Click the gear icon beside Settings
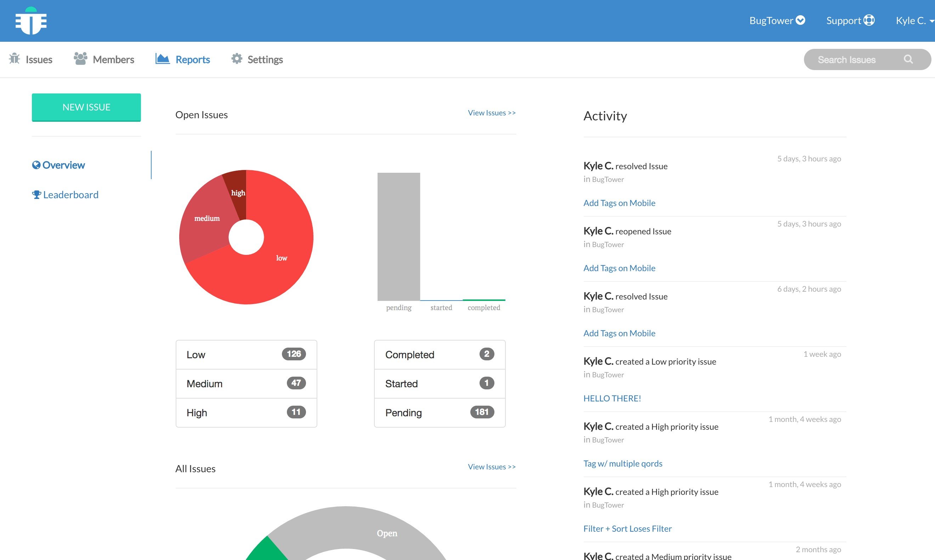 click(x=237, y=59)
